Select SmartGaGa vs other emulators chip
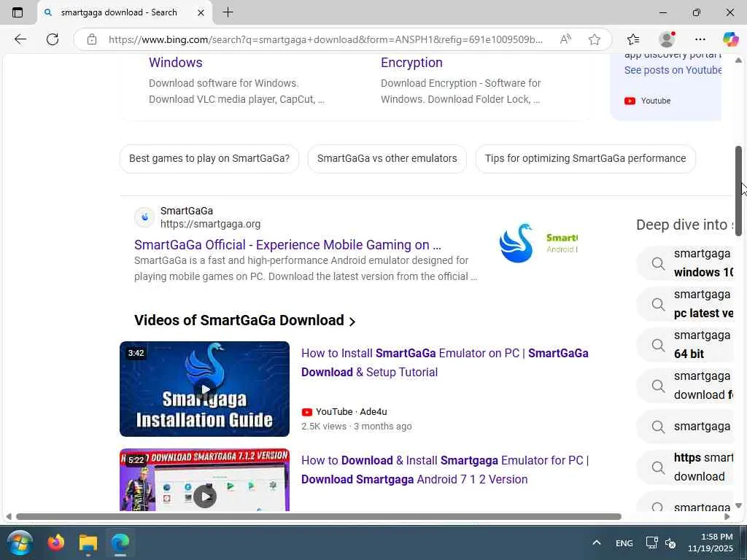 coord(387,158)
